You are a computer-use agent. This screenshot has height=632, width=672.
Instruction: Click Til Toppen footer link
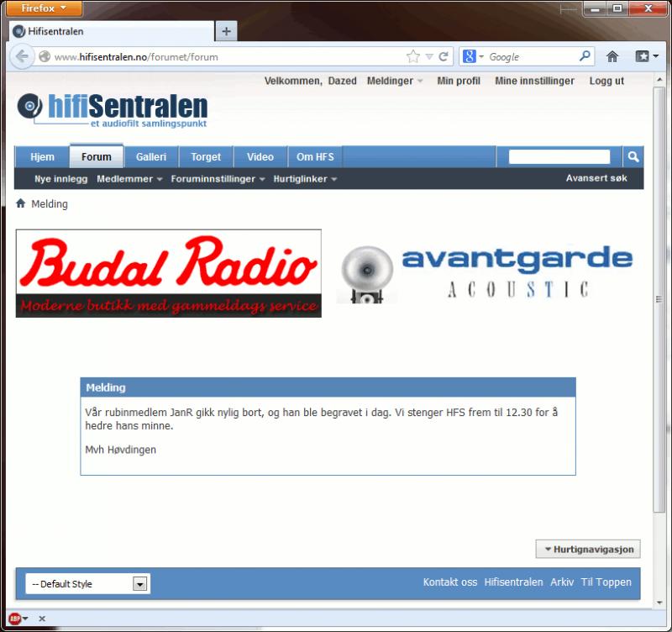[x=606, y=582]
